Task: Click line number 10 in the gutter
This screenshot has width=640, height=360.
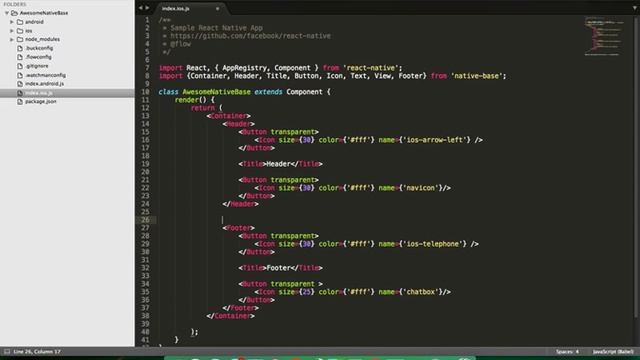Action: tap(145, 92)
